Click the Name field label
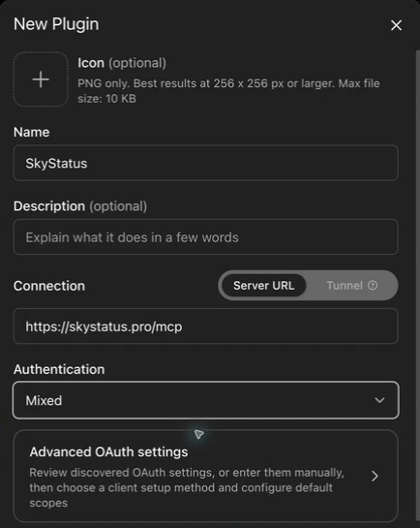The image size is (420, 528). click(x=32, y=132)
